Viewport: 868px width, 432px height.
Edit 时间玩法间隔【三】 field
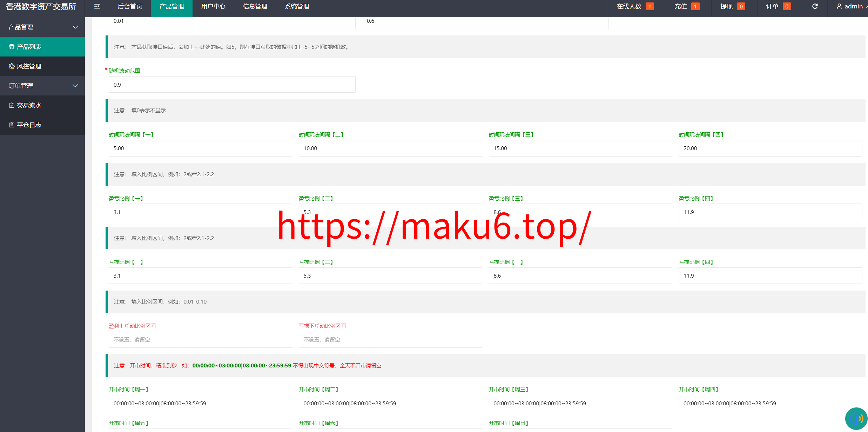coord(580,148)
